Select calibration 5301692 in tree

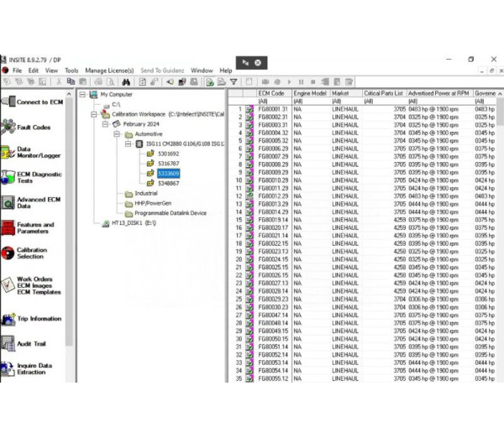click(168, 154)
